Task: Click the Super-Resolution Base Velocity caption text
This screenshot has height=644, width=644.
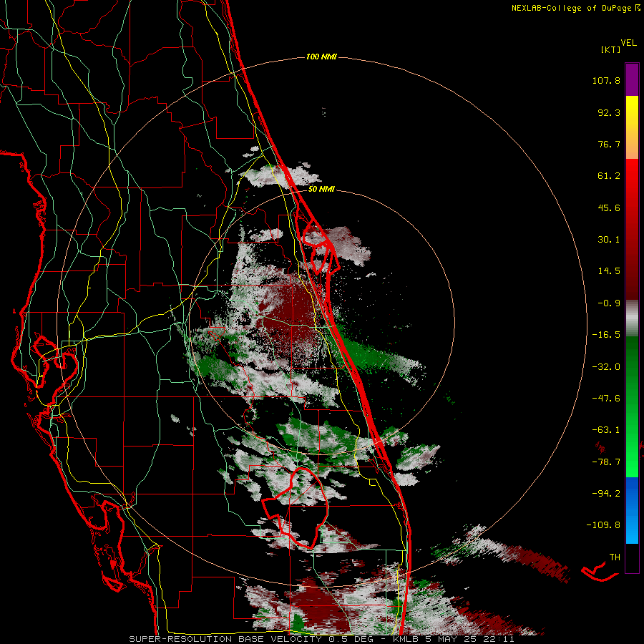Action: click(321, 639)
